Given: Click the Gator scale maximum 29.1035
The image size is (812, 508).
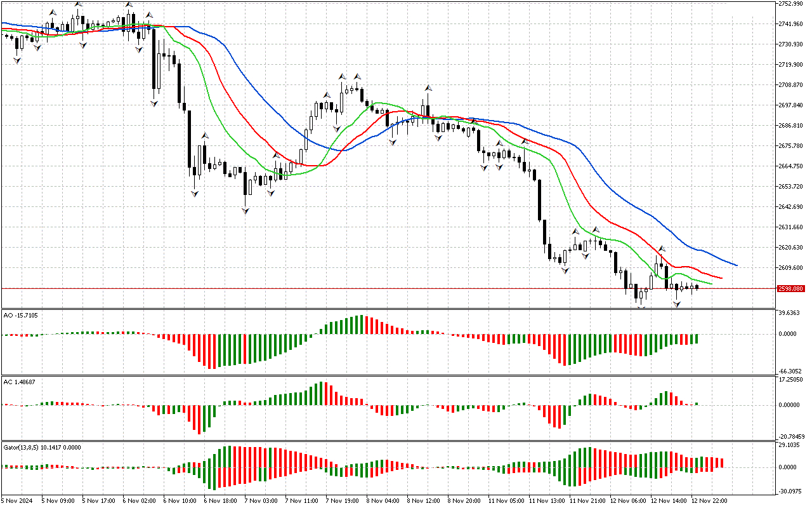Looking at the screenshot, I should pos(790,446).
